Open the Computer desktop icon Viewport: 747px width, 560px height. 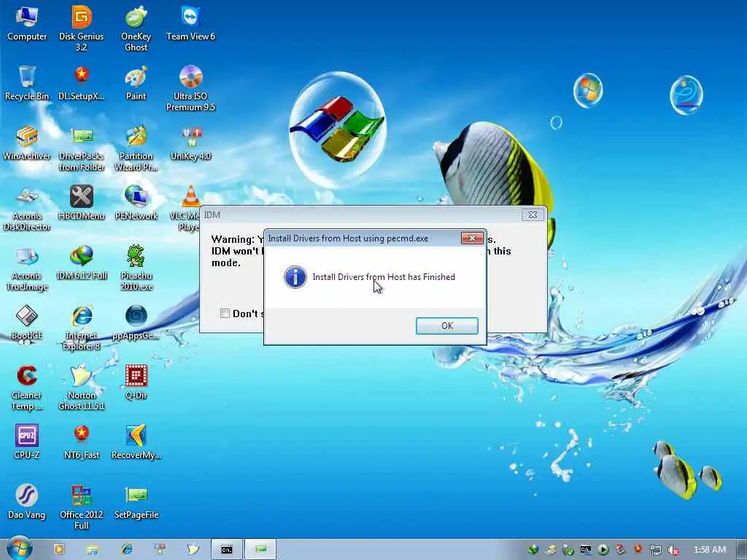coord(27,23)
